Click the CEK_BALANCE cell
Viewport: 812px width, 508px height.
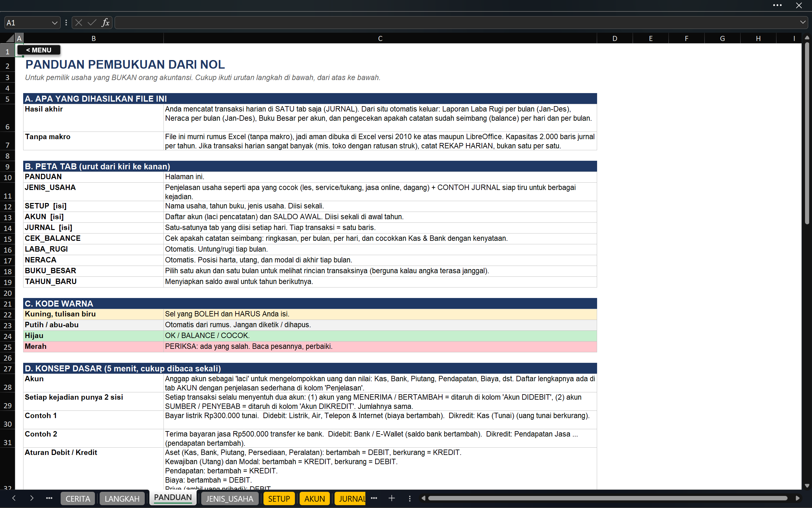[x=93, y=239]
